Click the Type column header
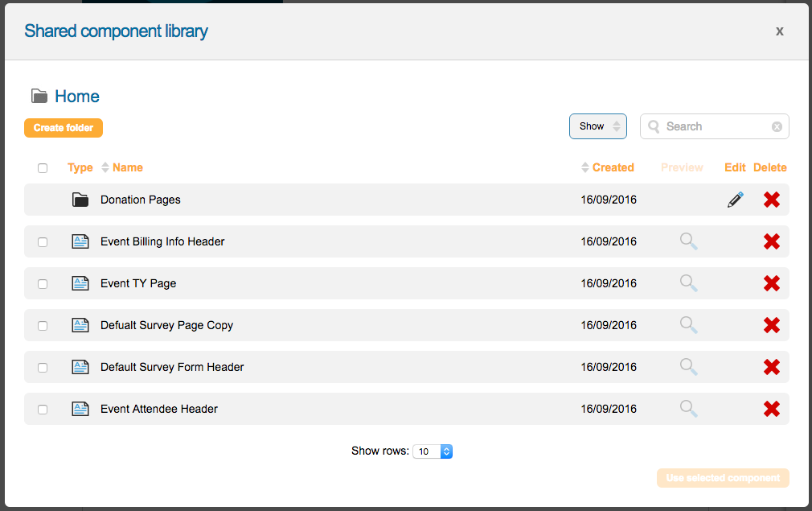The image size is (812, 511). coord(80,167)
